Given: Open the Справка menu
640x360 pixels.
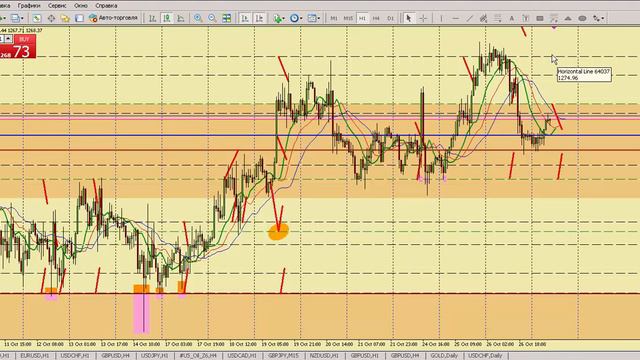Looking at the screenshot, I should click(x=106, y=6).
